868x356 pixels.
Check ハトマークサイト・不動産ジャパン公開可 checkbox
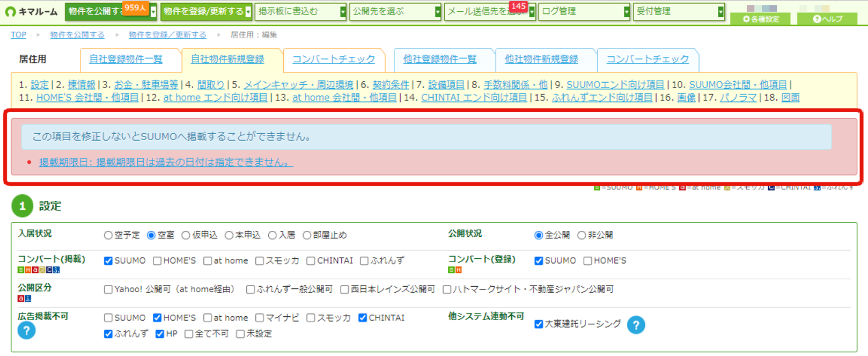[447, 289]
